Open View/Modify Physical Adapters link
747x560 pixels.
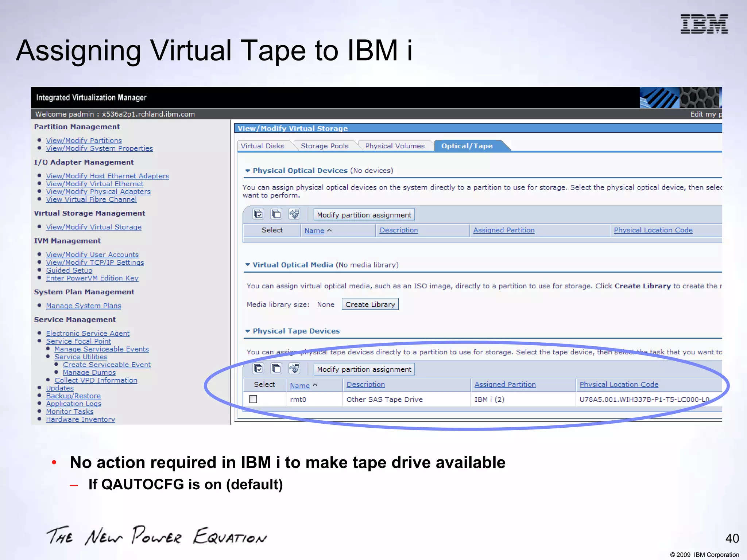98,191
